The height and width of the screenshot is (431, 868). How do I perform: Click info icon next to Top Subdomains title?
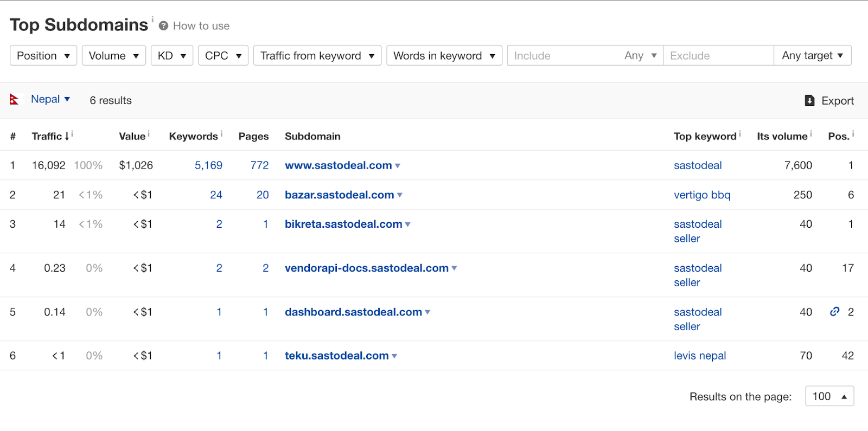152,19
